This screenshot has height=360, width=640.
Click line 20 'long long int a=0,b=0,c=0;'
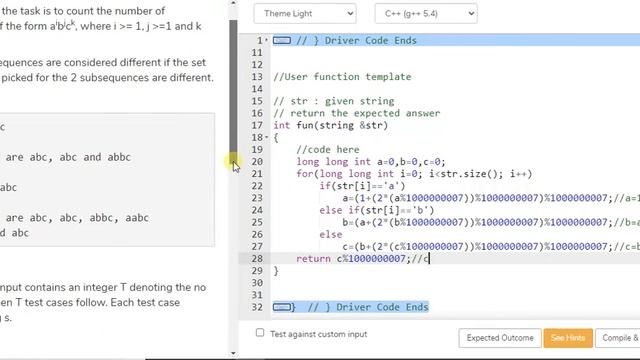pyautogui.click(x=371, y=162)
